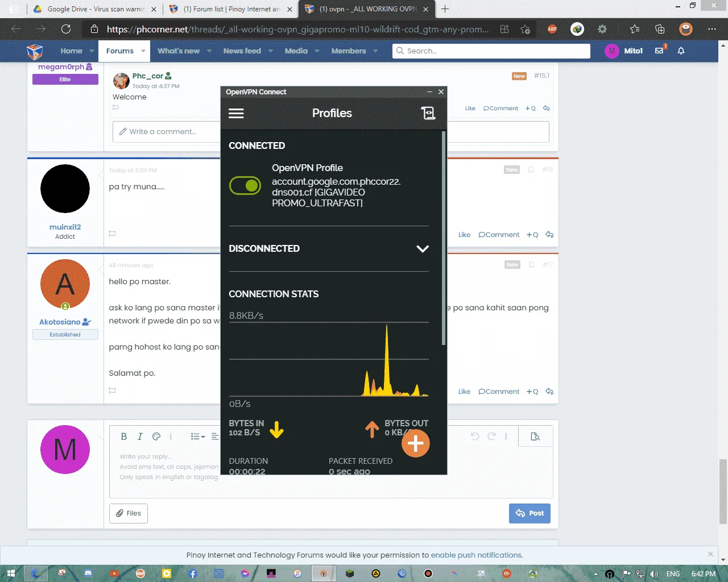Open the Members dropdown arrow
This screenshot has height=582, width=728.
coord(375,51)
